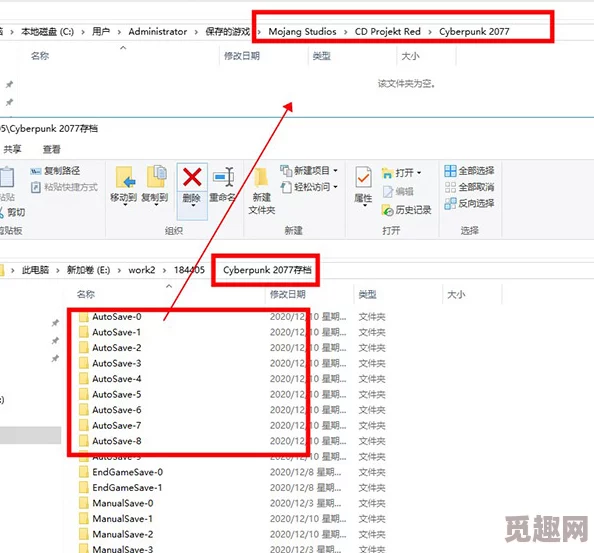Click the AutoSave-0 folder icon

(84, 317)
